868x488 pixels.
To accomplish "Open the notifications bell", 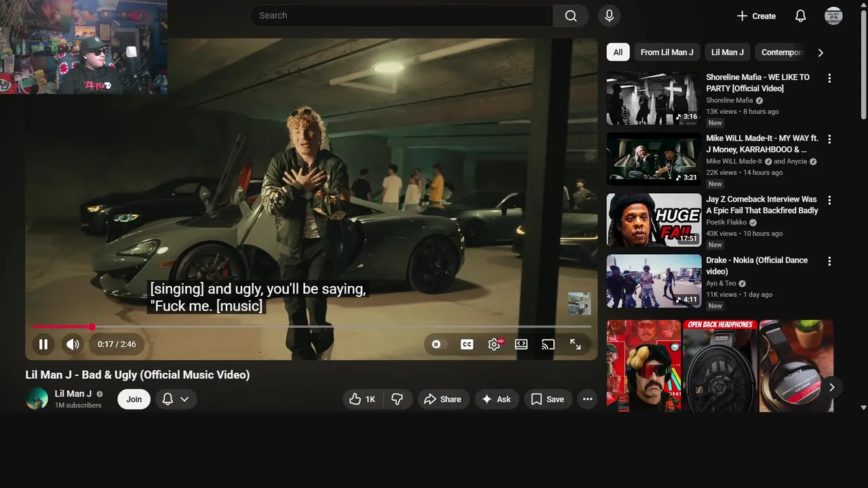I will 800,16.
